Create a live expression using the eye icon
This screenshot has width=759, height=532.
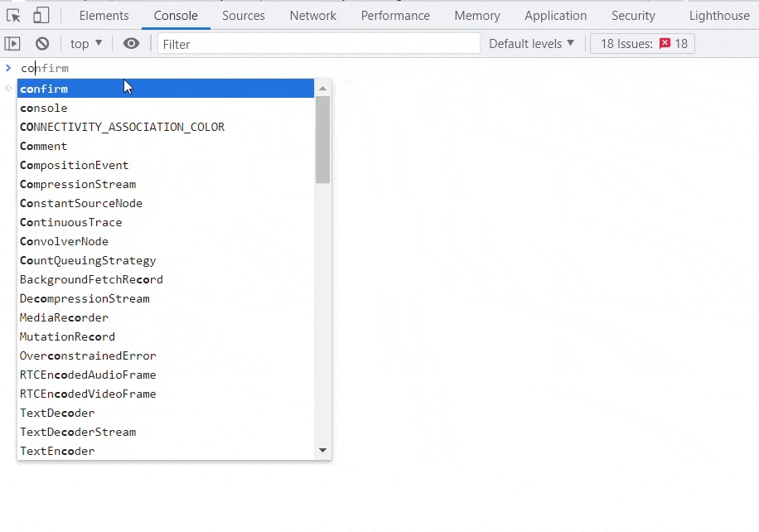tap(131, 43)
